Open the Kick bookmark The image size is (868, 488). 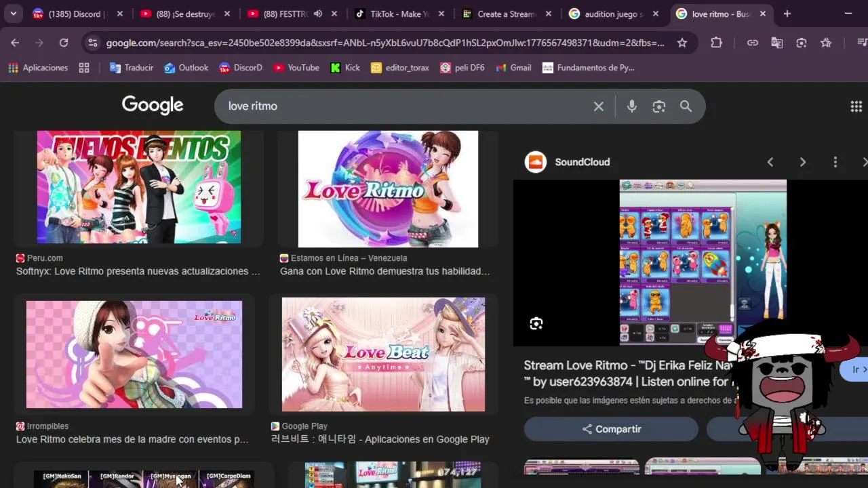point(345,68)
